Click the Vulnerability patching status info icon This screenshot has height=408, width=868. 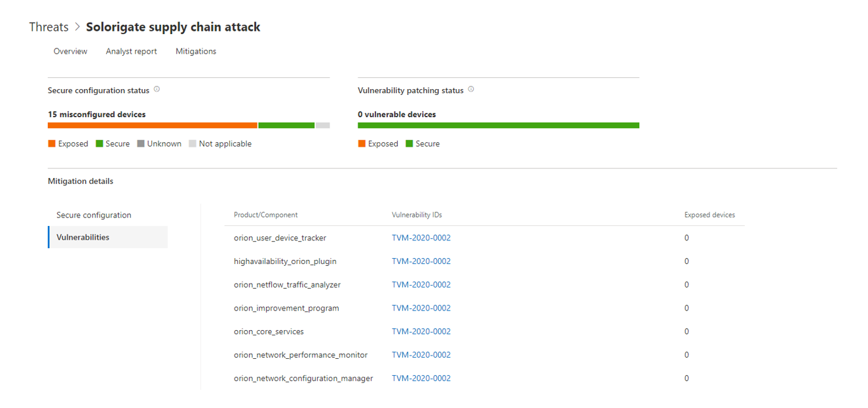(x=470, y=90)
